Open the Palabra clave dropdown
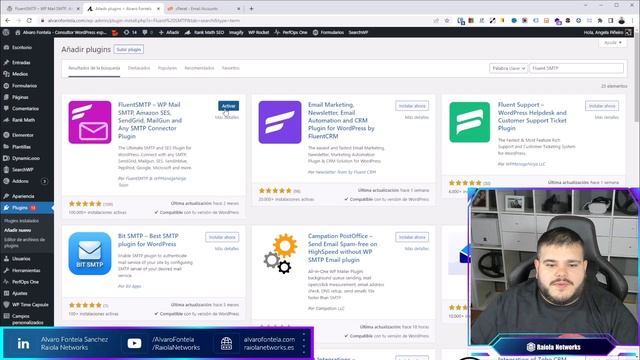The height and width of the screenshot is (360, 640). [508, 68]
